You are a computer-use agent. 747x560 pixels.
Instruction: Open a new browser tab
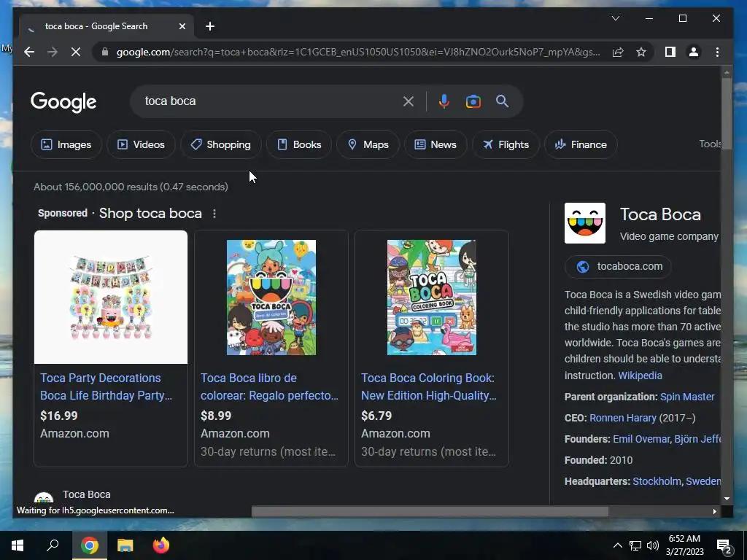[210, 26]
